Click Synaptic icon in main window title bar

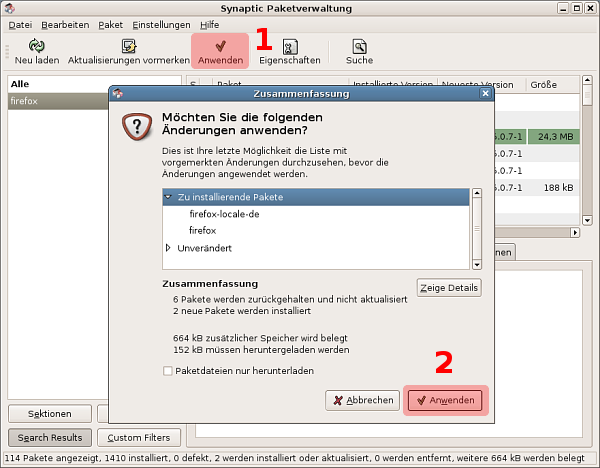(10, 8)
